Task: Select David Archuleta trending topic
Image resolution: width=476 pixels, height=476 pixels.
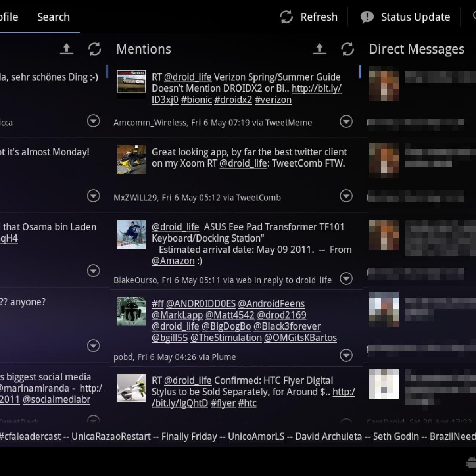Action: coord(328,436)
